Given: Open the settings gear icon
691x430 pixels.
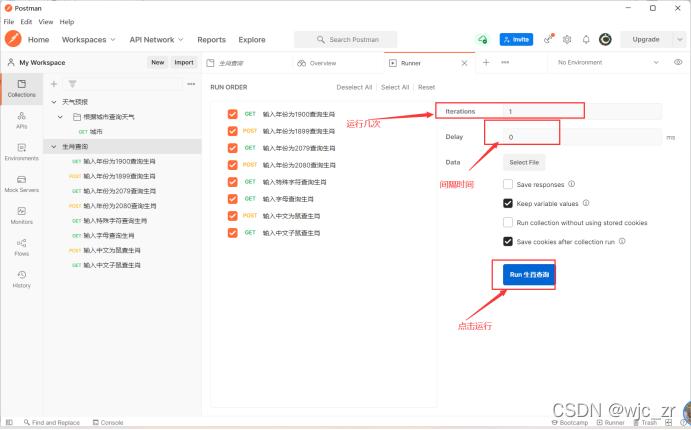Looking at the screenshot, I should [567, 39].
